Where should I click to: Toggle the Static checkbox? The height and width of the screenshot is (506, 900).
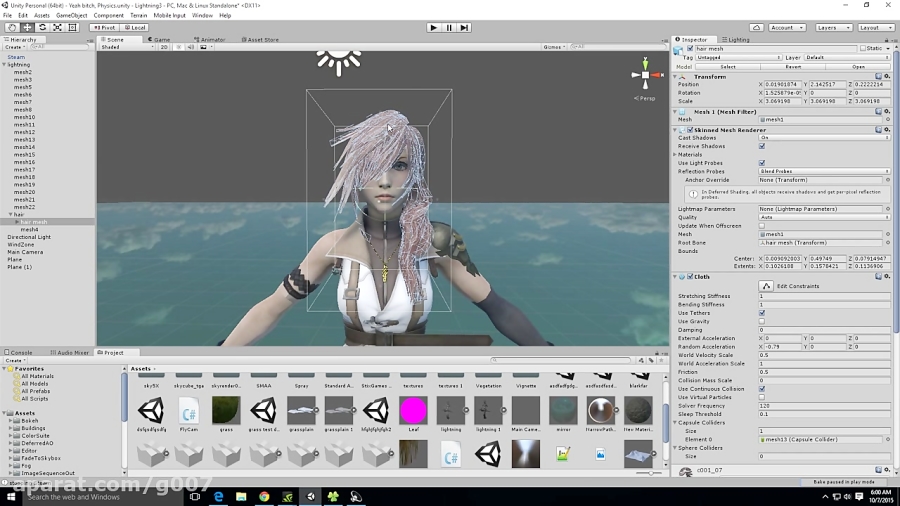point(863,49)
